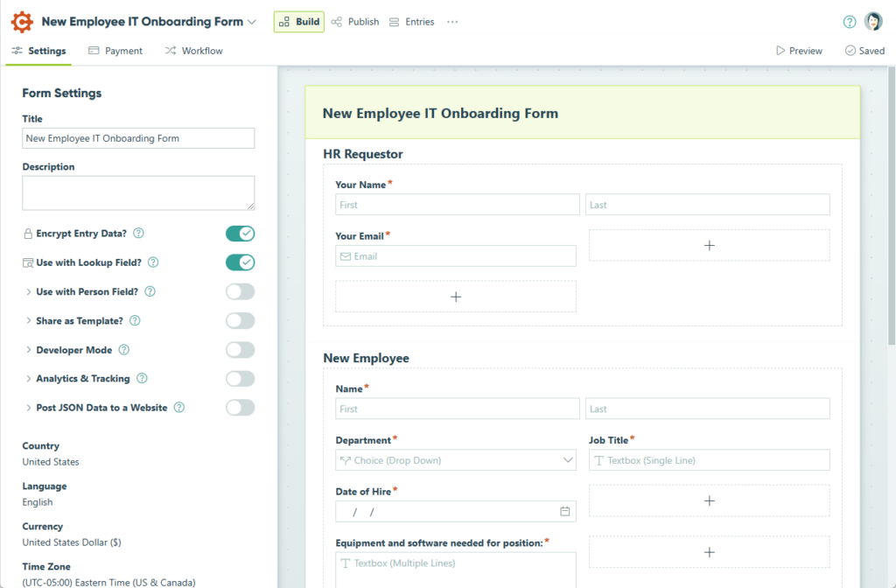Open the Workflow sub-tab
The image size is (896, 588).
193,51
